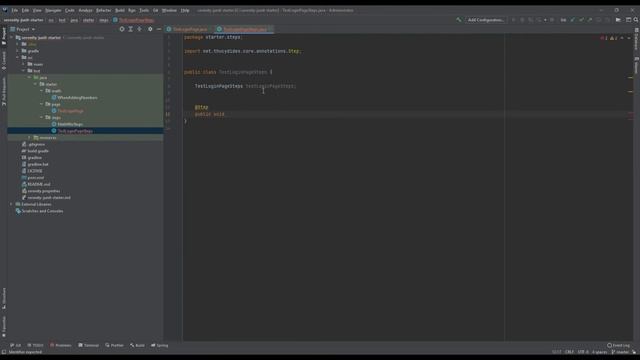Click serenity-junit-starter breadcrumb in navigation bar
Image resolution: width=640 pixels, height=360 pixels.
click(x=24, y=20)
